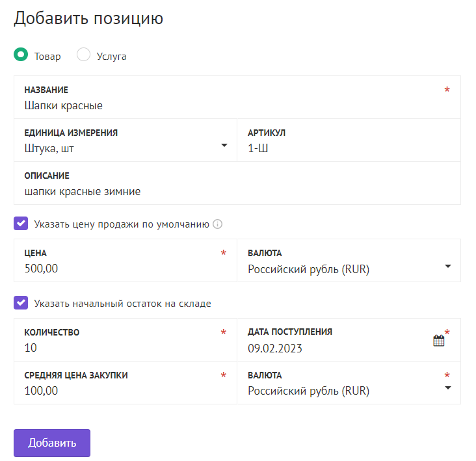The image size is (476, 461).
Task: Focus the Артикул input field
Action: (x=349, y=140)
